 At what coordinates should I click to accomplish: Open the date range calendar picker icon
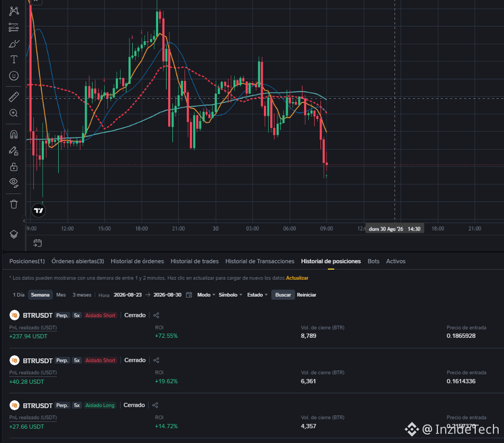(189, 294)
